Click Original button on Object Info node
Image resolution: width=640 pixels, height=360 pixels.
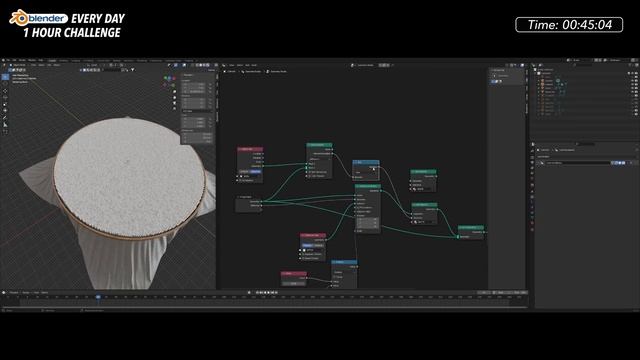244,172
